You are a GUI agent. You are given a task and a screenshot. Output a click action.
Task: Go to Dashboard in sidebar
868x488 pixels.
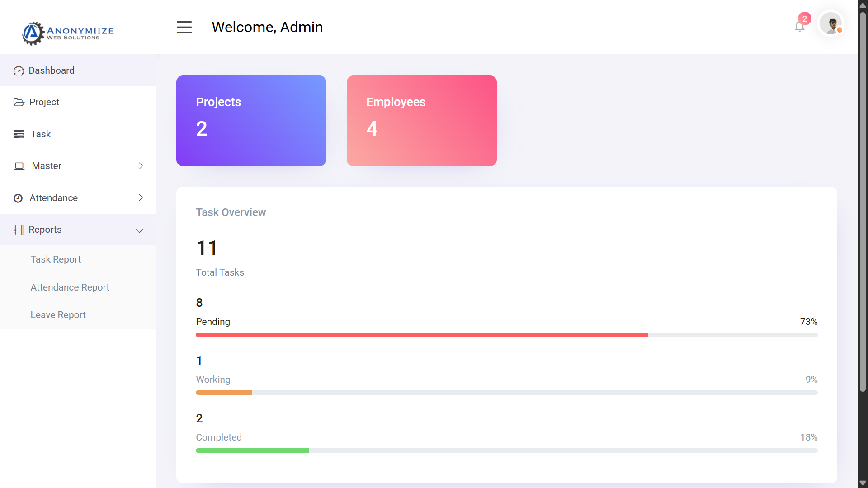coord(78,70)
